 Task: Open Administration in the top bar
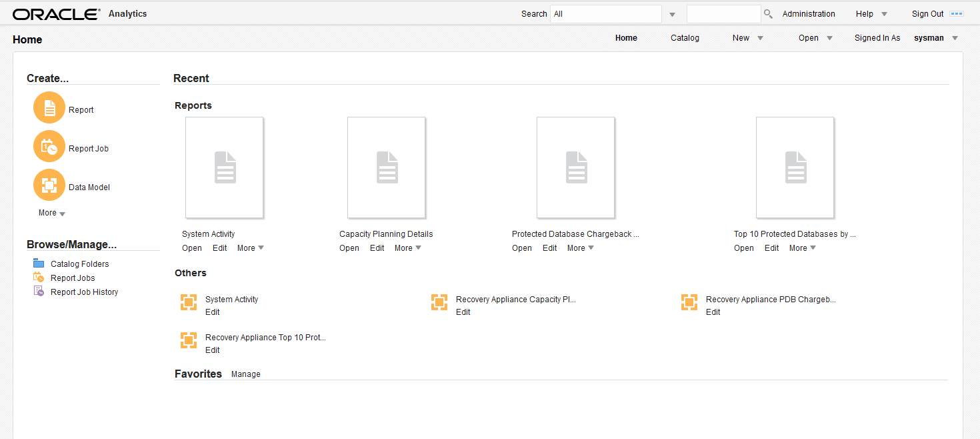pyautogui.click(x=809, y=14)
